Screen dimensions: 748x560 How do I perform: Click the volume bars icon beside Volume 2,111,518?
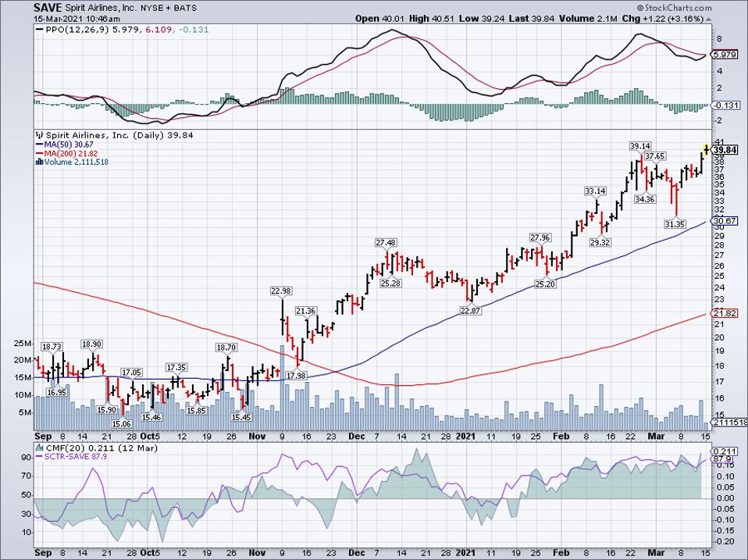pyautogui.click(x=40, y=162)
